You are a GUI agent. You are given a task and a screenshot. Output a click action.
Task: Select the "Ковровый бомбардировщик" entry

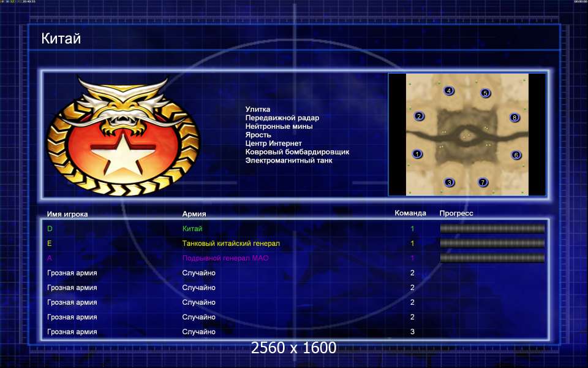tap(298, 152)
